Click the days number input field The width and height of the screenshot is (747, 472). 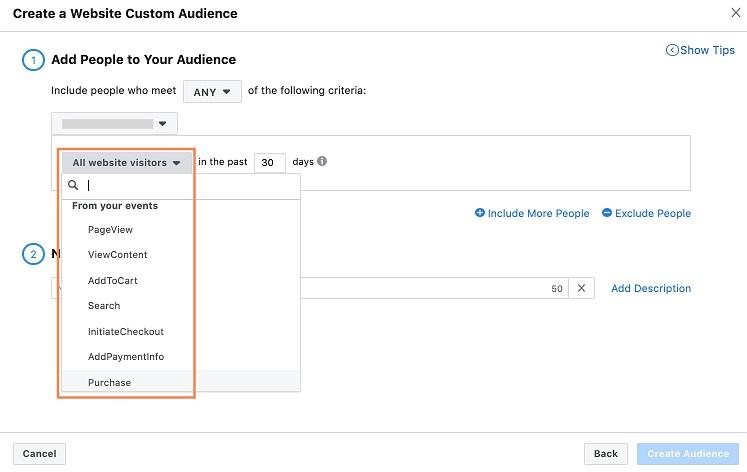[x=269, y=162]
